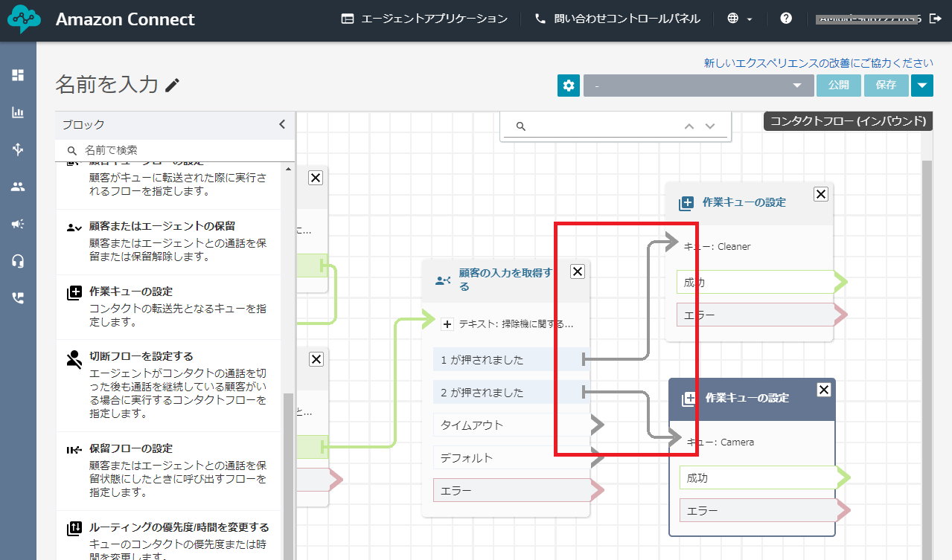Click the 顧客の入力を取得する block title

click(506, 280)
